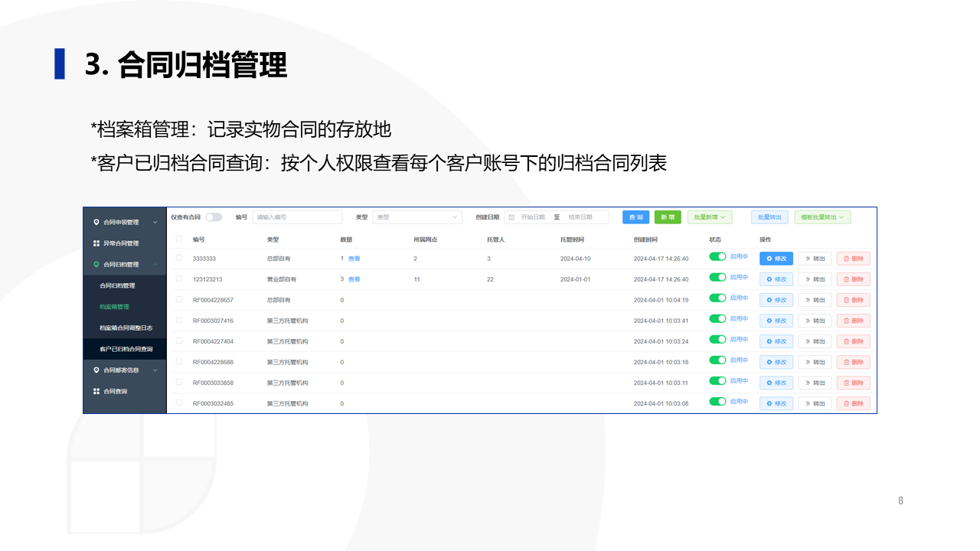Tick the checkbox for row RF0003033858

pyautogui.click(x=179, y=382)
